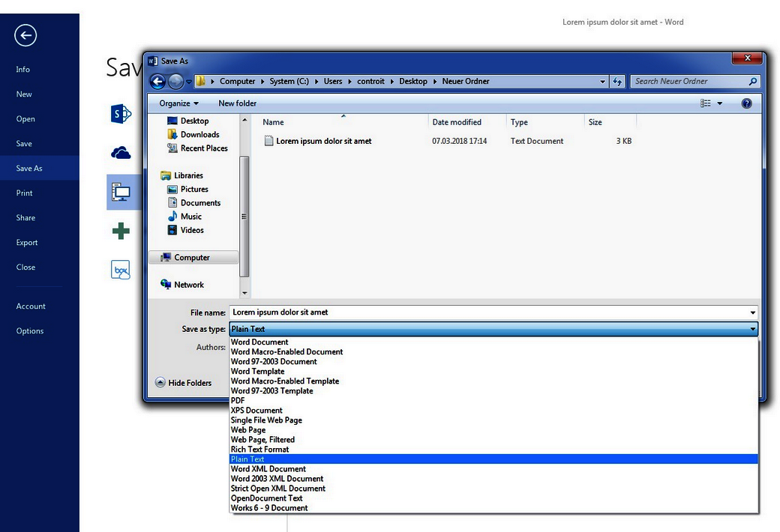Select the Box storage location icon
Screen dimensions: 780x532
point(121,270)
